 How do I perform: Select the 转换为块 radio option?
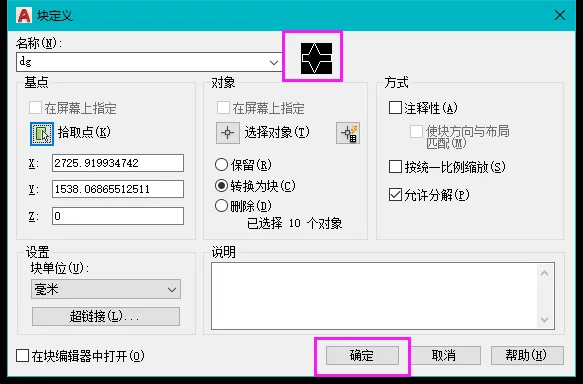221,185
